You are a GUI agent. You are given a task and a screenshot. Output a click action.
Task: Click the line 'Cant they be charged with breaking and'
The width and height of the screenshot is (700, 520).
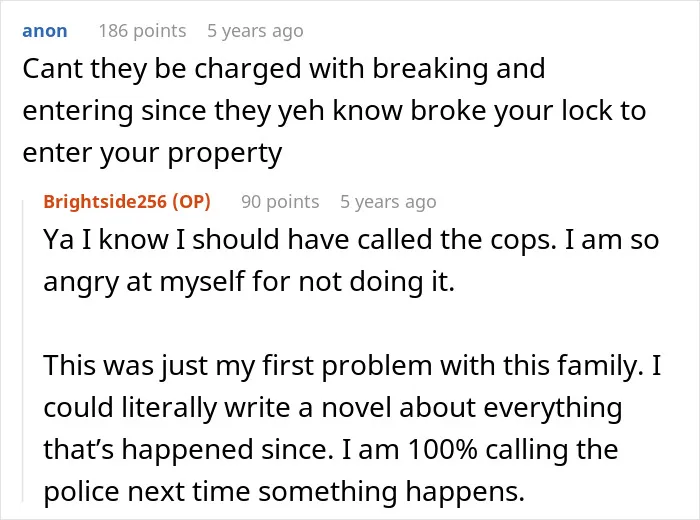point(284,70)
